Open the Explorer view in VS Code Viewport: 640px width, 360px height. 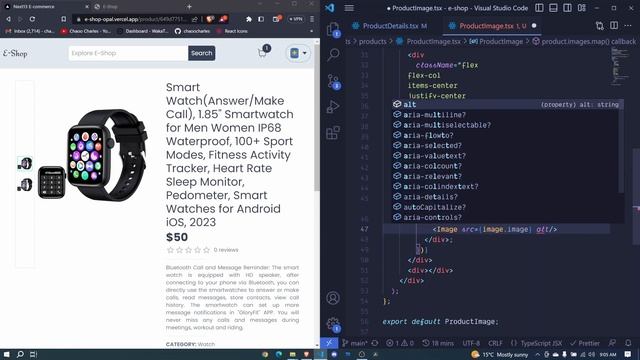(333, 29)
